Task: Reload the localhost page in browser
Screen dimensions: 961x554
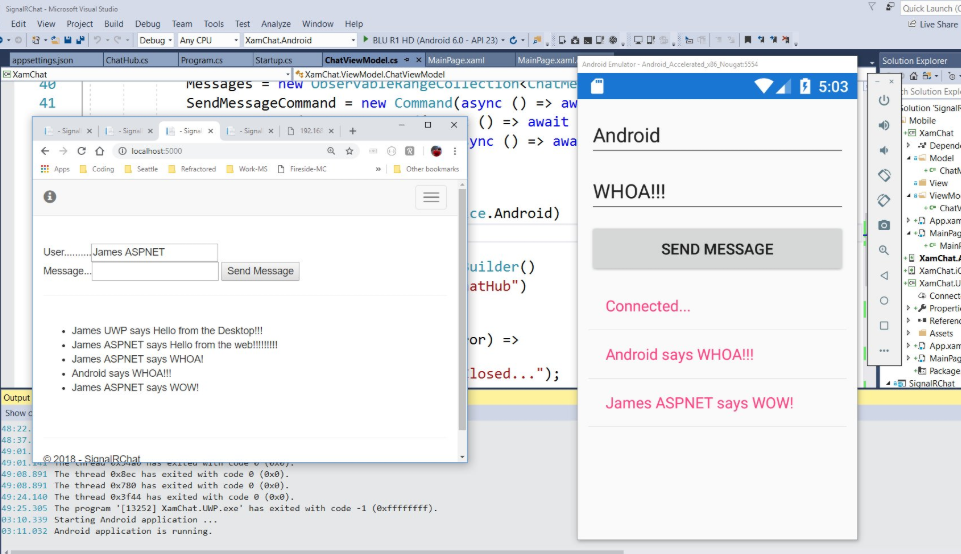Action: (81, 151)
